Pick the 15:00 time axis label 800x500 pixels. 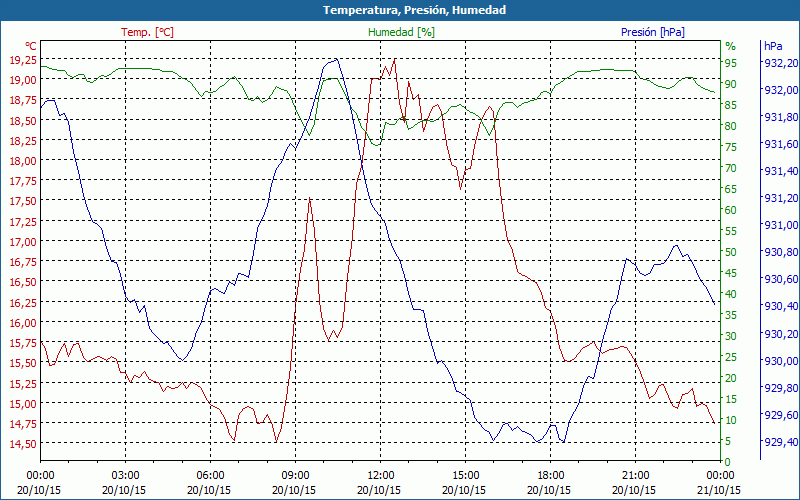point(465,476)
